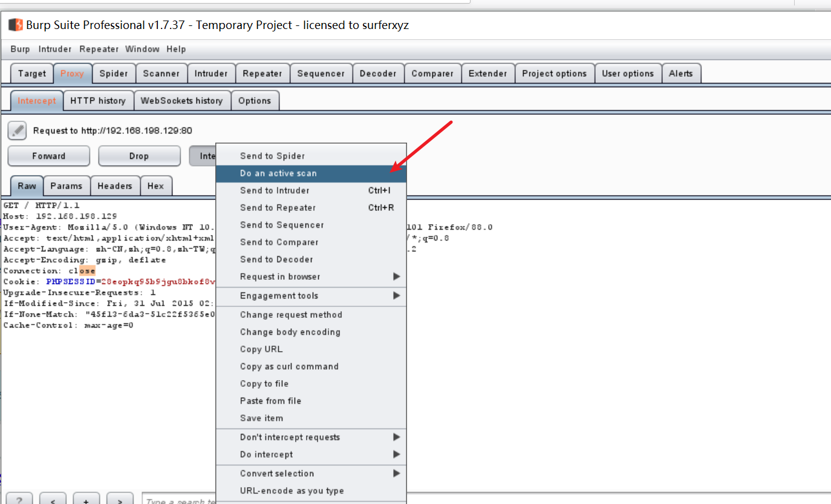Choose Copy as curl command

pos(311,367)
